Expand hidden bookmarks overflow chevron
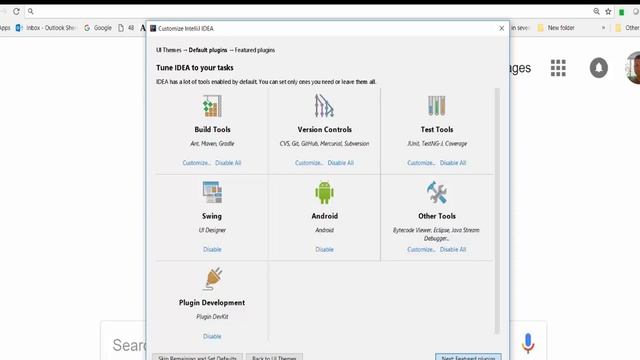 (x=603, y=28)
